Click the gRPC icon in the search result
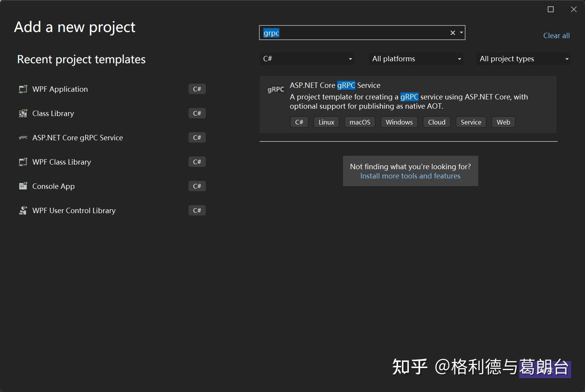The width and height of the screenshot is (585, 392). tap(275, 89)
